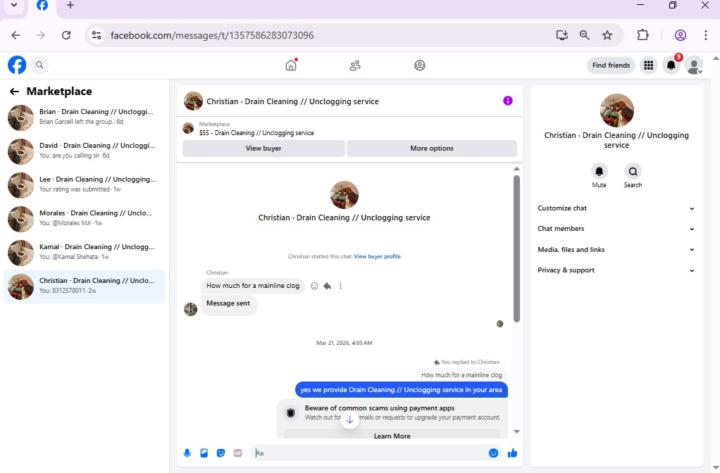720x473 pixels.
Task: Click the address bar URL
Action: [x=212, y=35]
